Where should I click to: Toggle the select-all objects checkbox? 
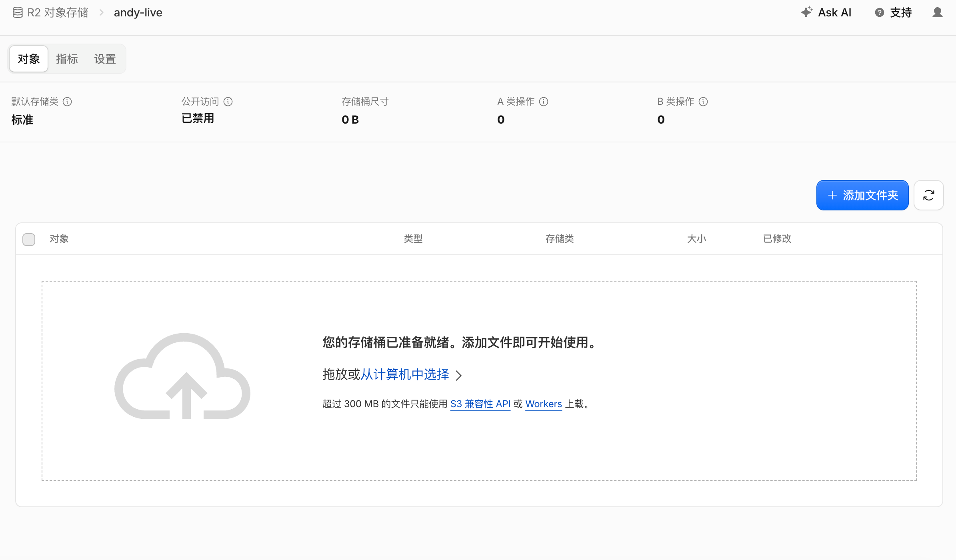(x=29, y=239)
